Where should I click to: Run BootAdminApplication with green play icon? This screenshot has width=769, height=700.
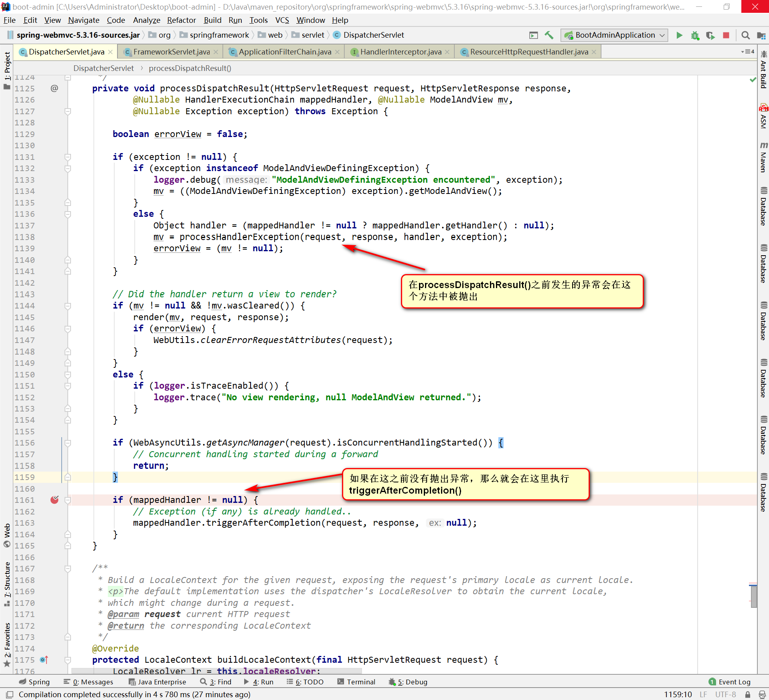(x=679, y=35)
